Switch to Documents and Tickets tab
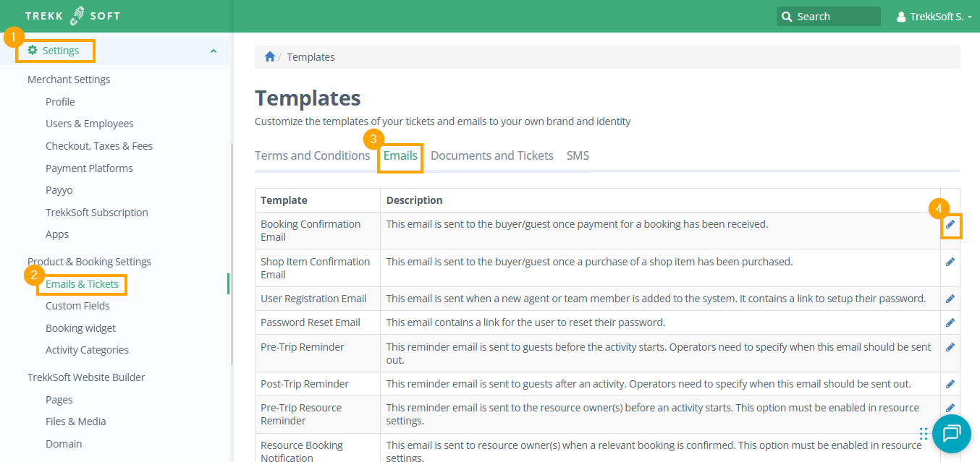 point(491,155)
